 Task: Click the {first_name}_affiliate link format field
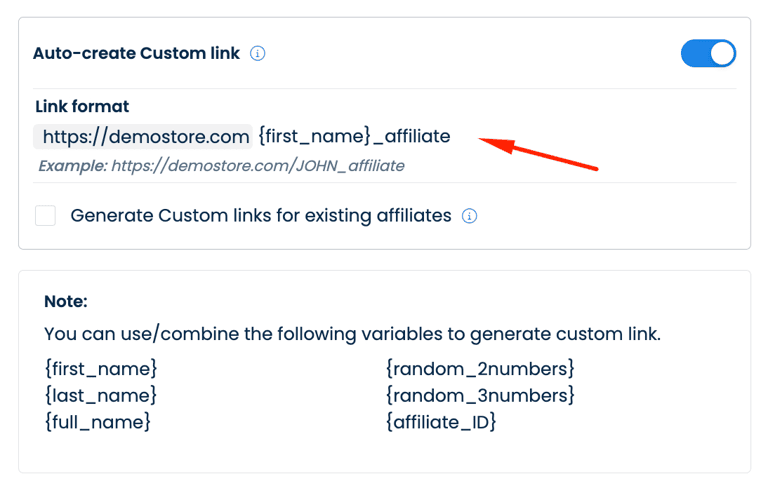pos(354,136)
